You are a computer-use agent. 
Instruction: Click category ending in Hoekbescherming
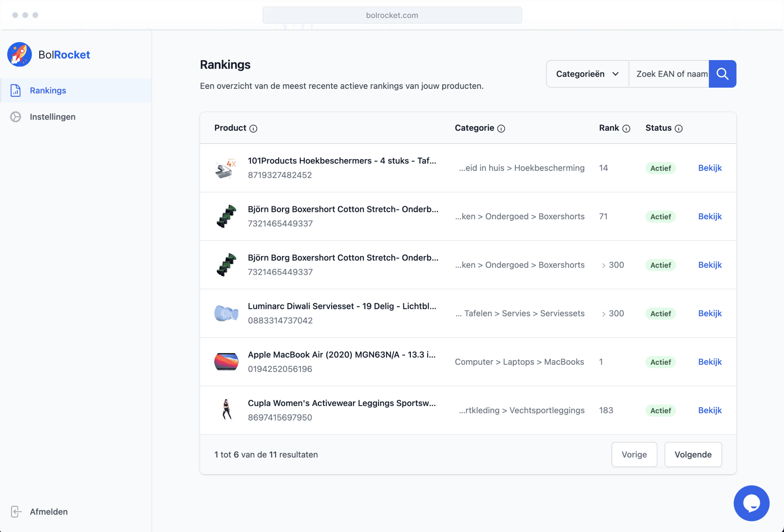[x=522, y=168]
